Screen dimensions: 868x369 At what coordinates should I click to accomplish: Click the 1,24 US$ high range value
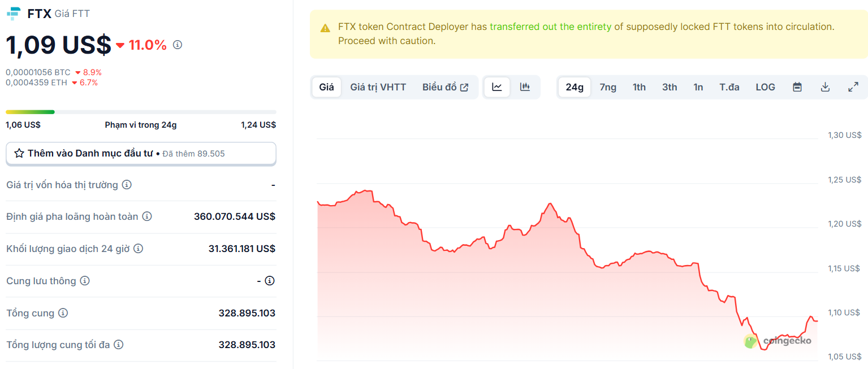click(x=258, y=125)
